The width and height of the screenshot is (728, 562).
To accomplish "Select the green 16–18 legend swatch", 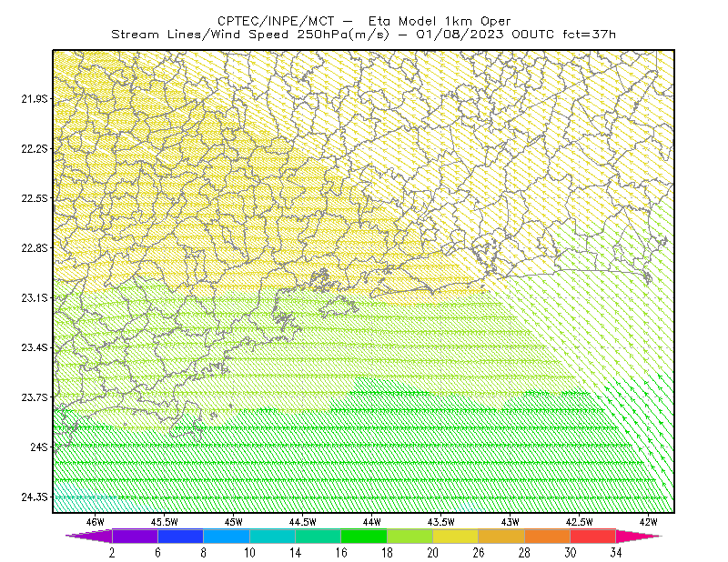I will point(364,536).
